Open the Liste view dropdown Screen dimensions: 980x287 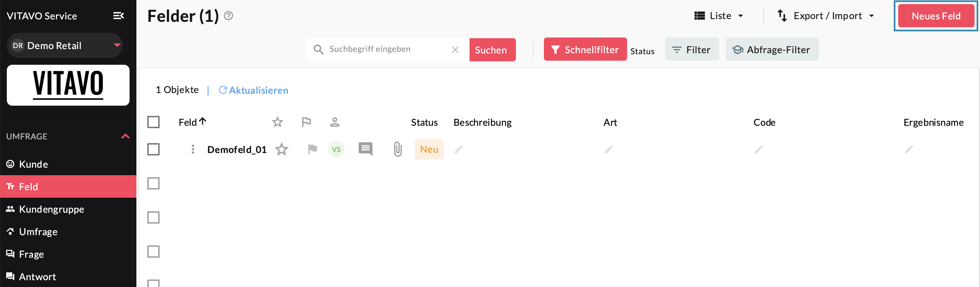coord(719,16)
